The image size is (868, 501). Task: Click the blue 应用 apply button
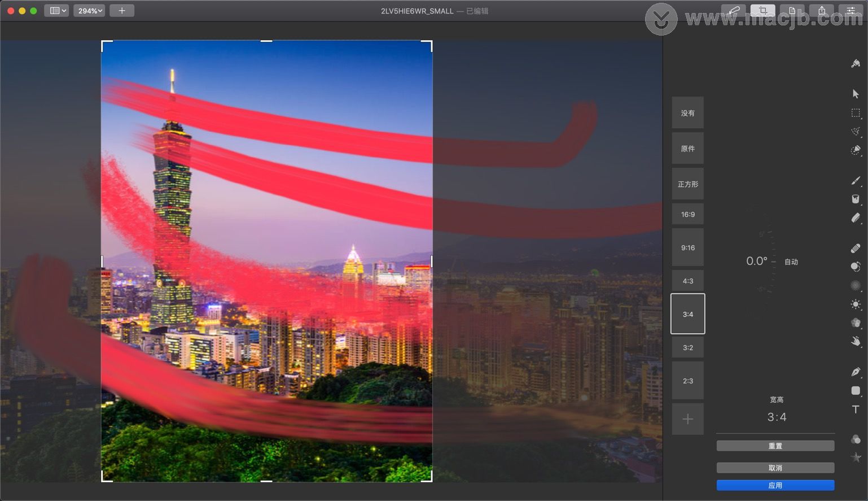click(x=775, y=485)
